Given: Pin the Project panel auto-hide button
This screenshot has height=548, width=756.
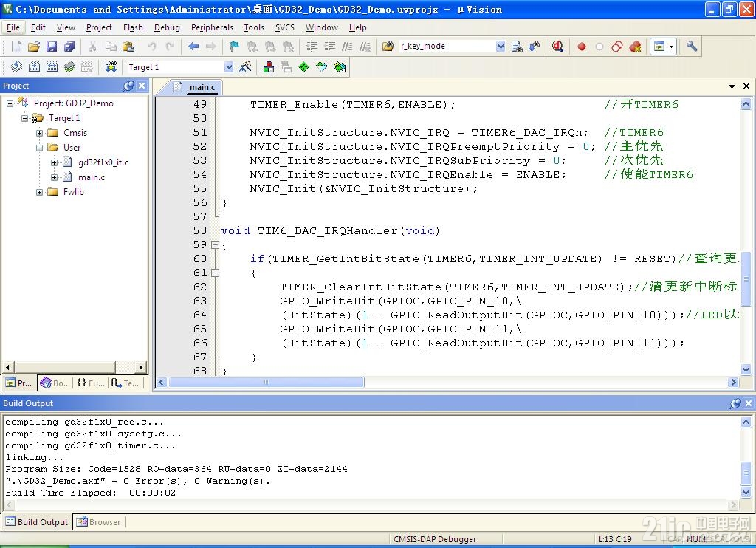Looking at the screenshot, I should pos(128,86).
